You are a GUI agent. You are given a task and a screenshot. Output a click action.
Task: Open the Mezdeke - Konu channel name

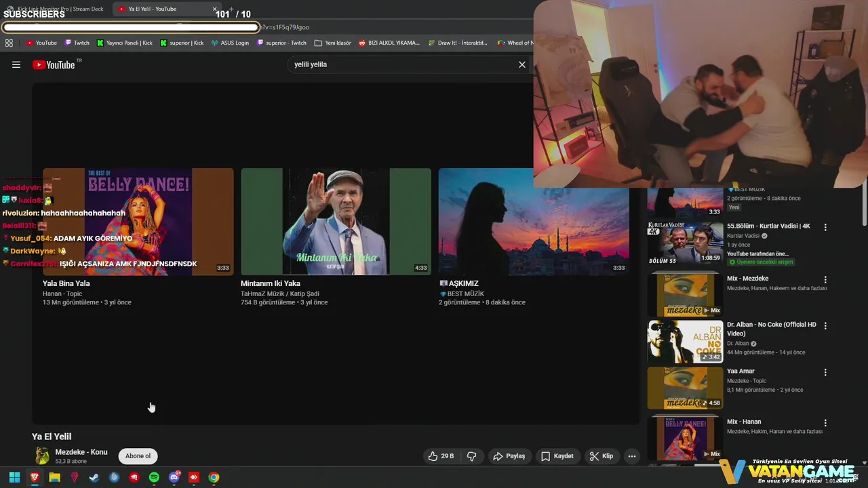pos(81,452)
